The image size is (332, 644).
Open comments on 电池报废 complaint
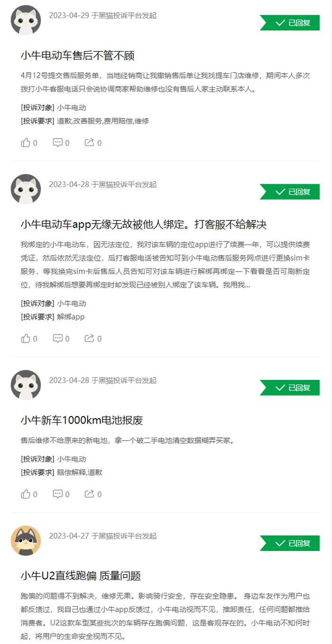61,494
